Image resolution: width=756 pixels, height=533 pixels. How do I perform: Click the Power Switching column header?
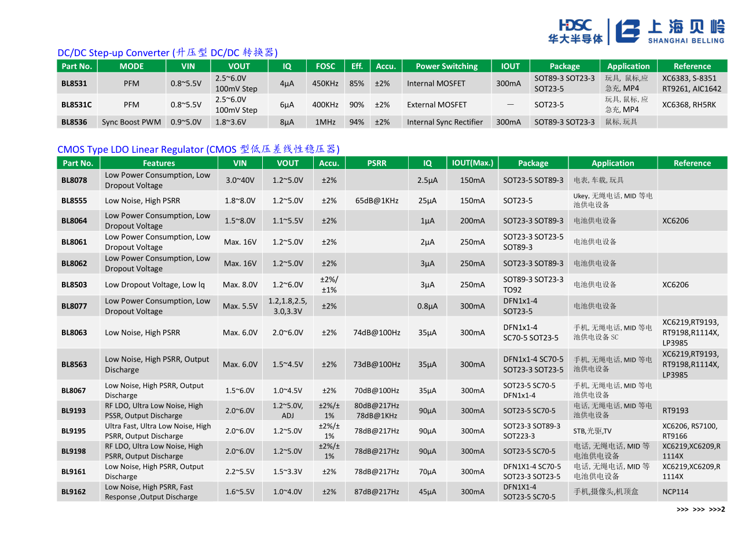click(446, 67)
